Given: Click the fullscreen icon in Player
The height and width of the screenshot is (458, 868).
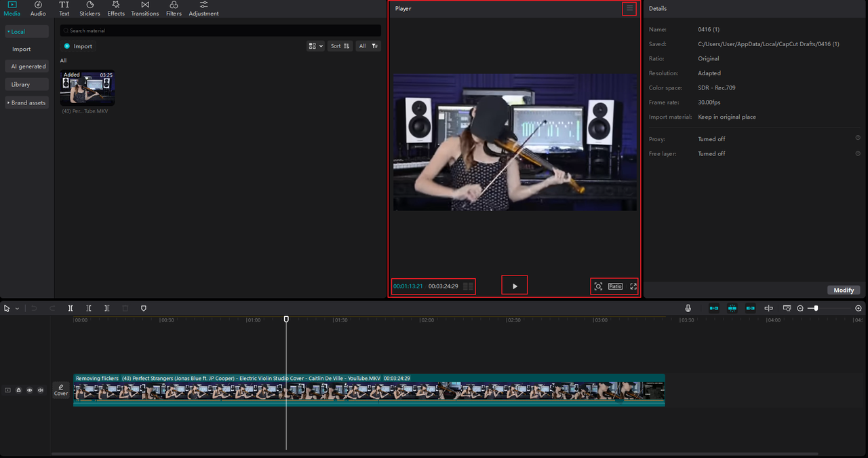Looking at the screenshot, I should tap(633, 286).
